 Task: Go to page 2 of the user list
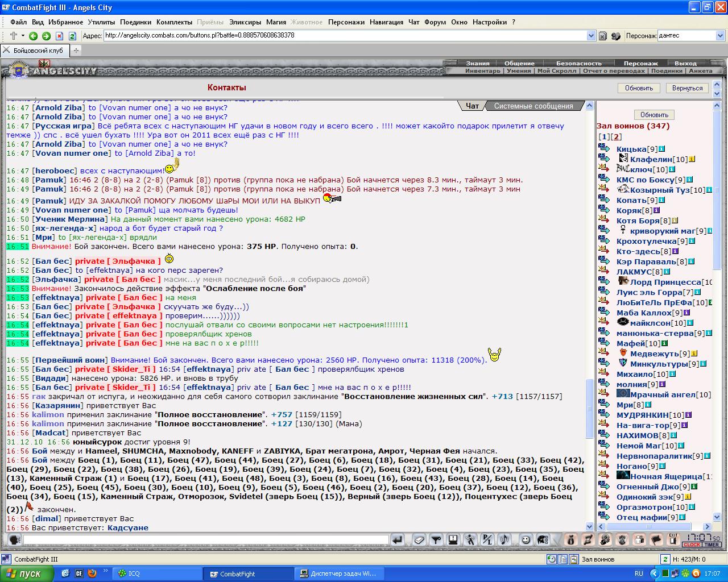point(617,137)
